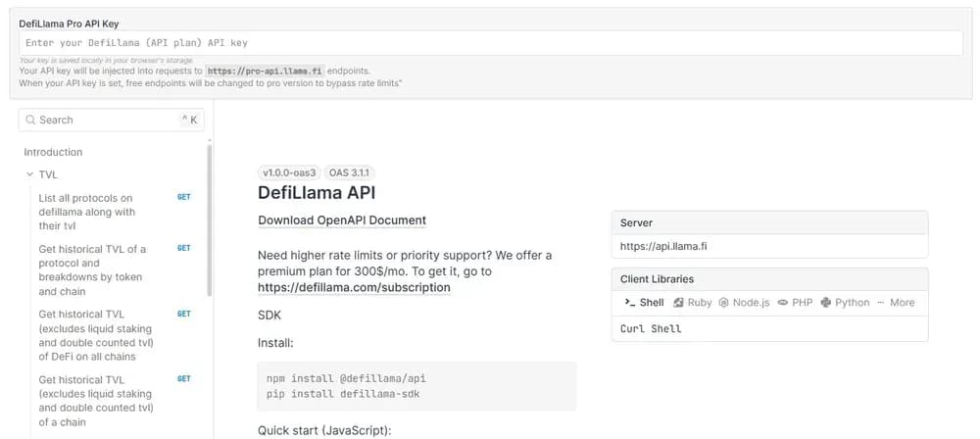Open List all protocols on defillama endpoint
980x439 pixels.
click(x=115, y=212)
